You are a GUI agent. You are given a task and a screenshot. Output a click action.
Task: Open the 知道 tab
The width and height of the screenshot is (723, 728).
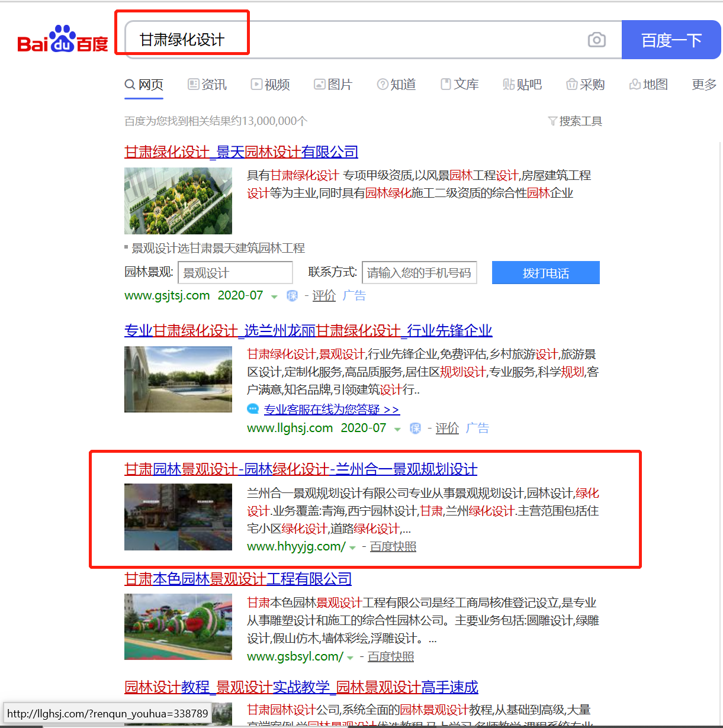(x=397, y=85)
